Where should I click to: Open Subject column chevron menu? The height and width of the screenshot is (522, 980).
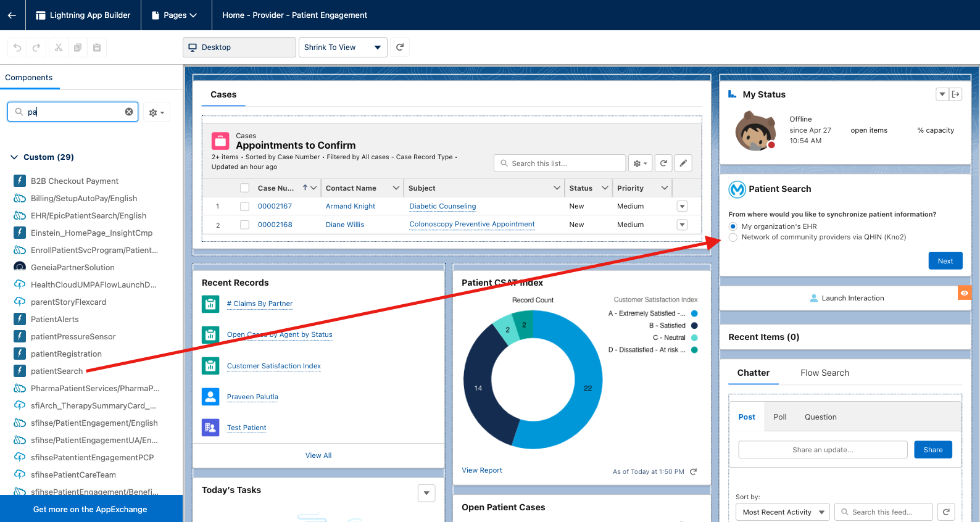[x=557, y=188]
